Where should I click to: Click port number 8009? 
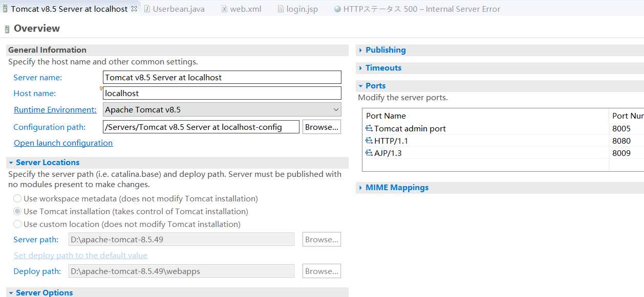(x=621, y=153)
